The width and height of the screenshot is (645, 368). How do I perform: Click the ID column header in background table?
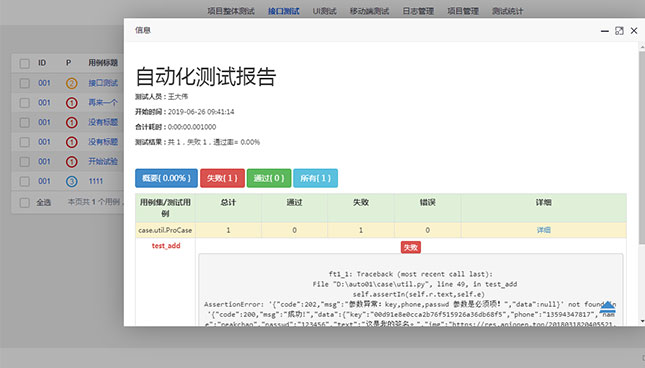(42, 63)
